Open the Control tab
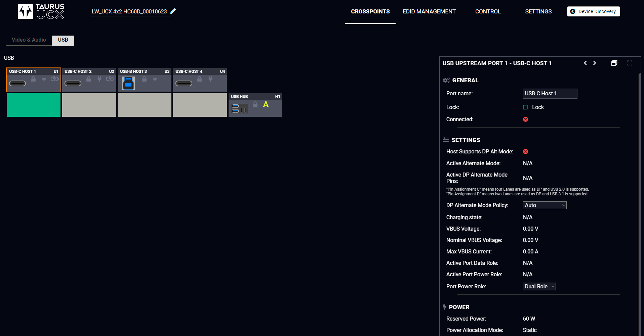The height and width of the screenshot is (336, 644). click(x=488, y=12)
